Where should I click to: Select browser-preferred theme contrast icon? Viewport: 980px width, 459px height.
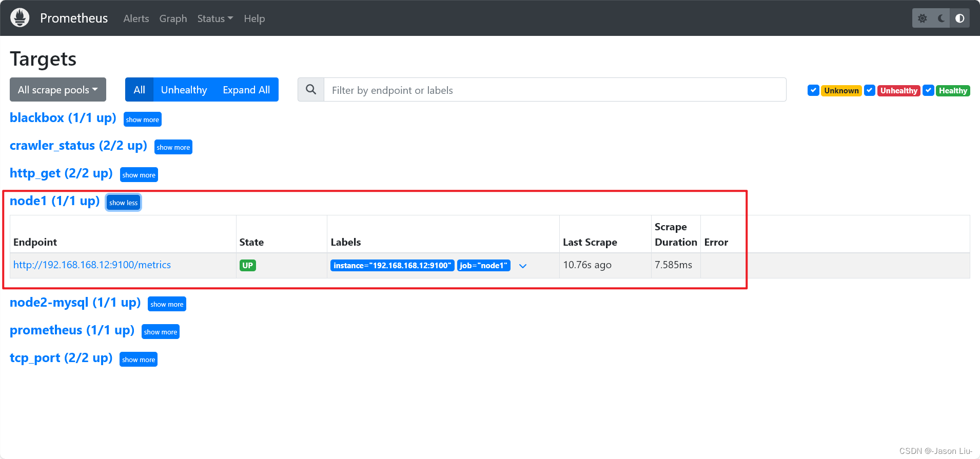point(960,18)
